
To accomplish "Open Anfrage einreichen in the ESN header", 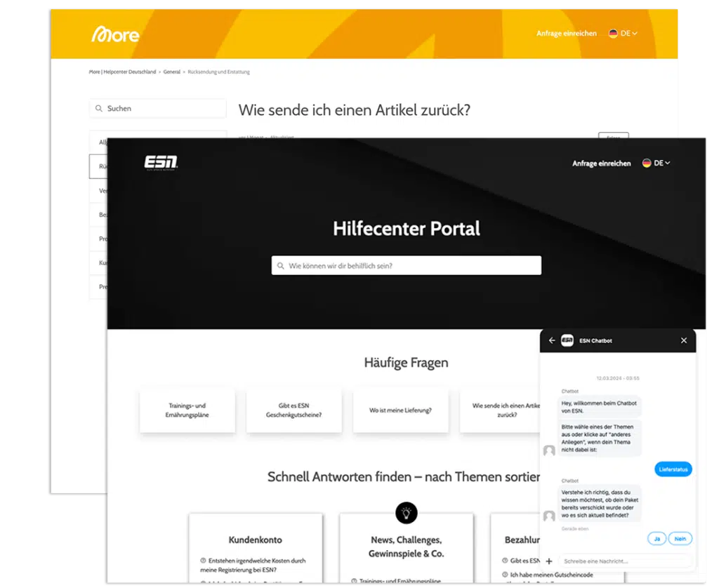I will [601, 163].
